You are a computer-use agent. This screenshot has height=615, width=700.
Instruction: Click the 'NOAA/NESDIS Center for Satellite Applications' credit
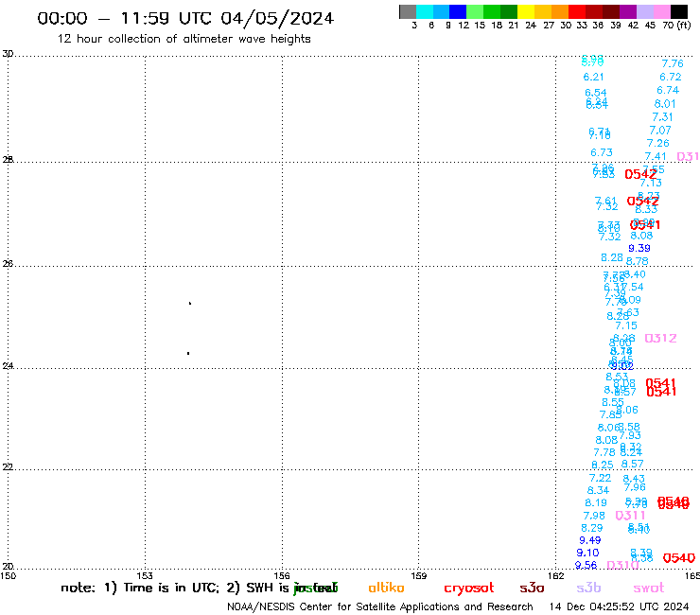tap(344, 607)
